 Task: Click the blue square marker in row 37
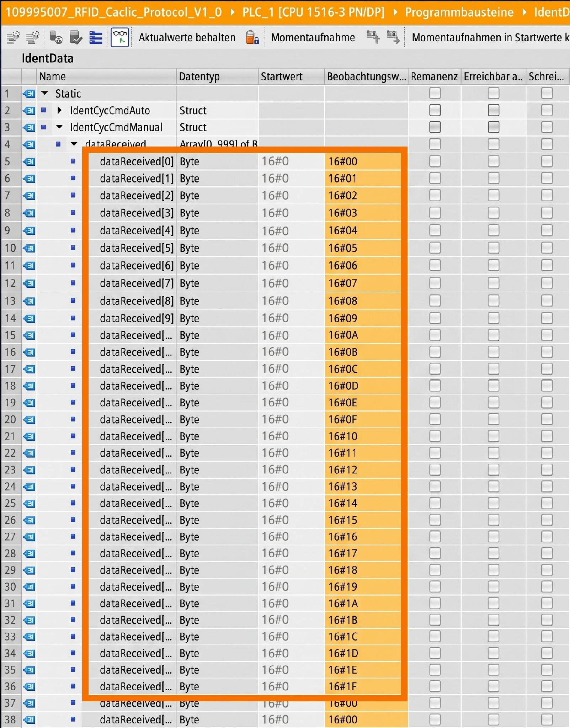[x=73, y=702]
